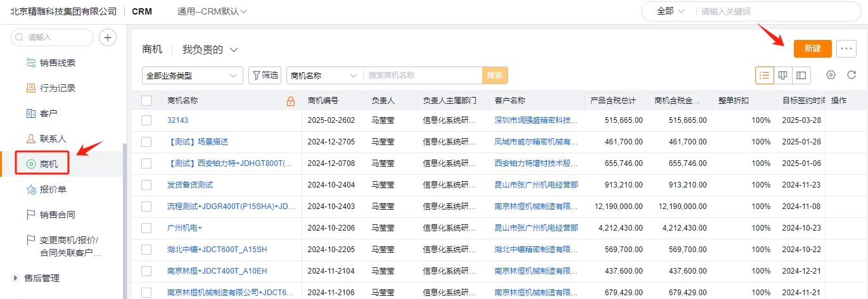Open column settings hexagon icon
Screen dimensions: 868x299
click(x=831, y=75)
